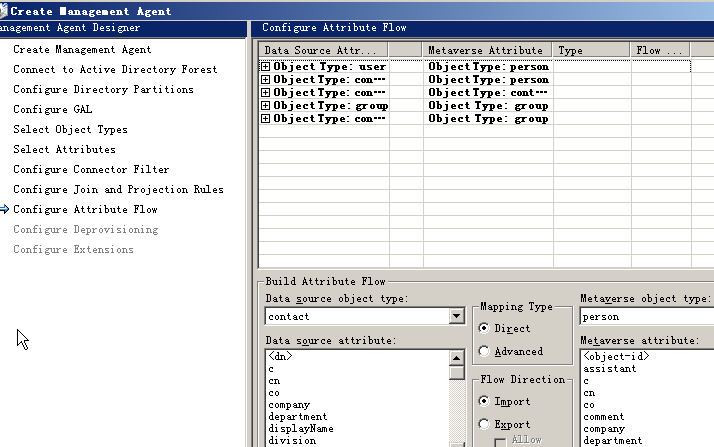Click the Metaverse object type field person
This screenshot has height=447, width=714.
[x=647, y=317]
